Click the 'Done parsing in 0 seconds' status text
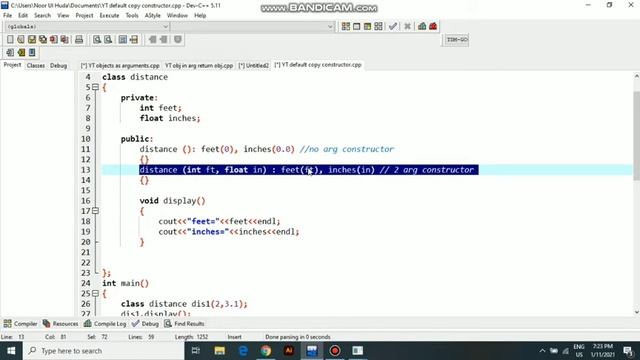Viewport: 640px width, 360px height. tap(298, 337)
